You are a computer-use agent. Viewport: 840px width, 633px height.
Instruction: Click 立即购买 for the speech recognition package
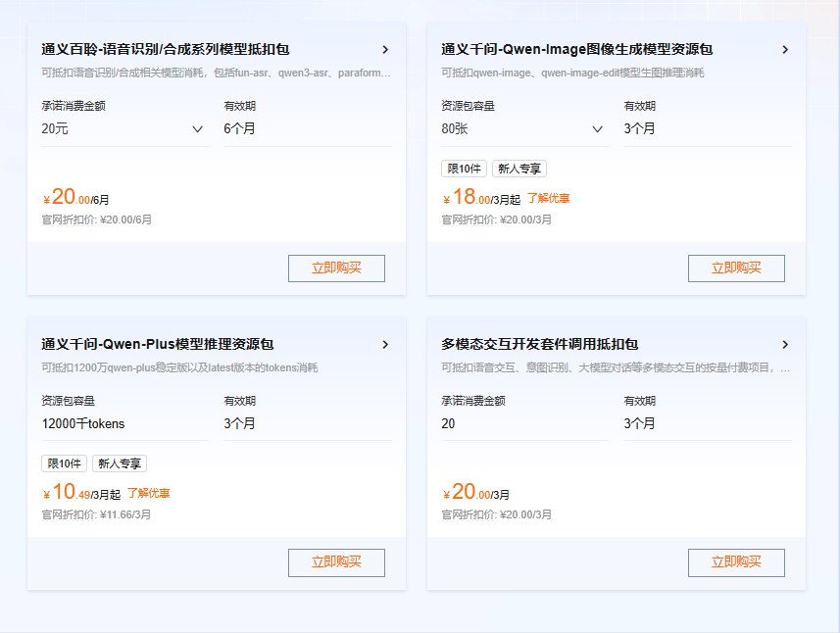click(x=336, y=268)
